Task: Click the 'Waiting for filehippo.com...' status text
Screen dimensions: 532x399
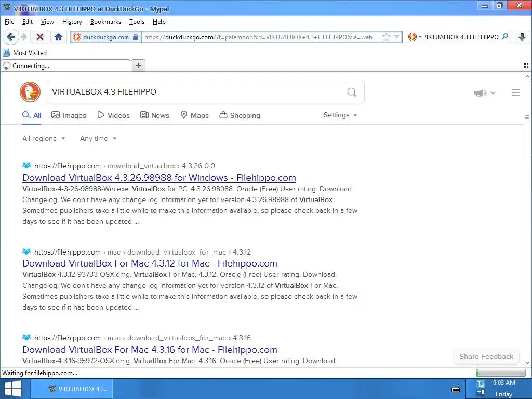Action: click(39, 373)
